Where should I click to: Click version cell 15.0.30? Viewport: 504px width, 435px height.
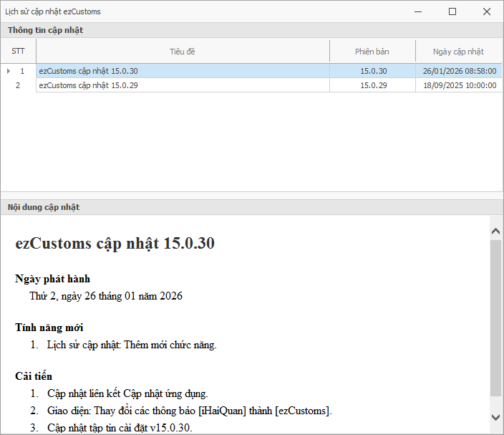(372, 71)
